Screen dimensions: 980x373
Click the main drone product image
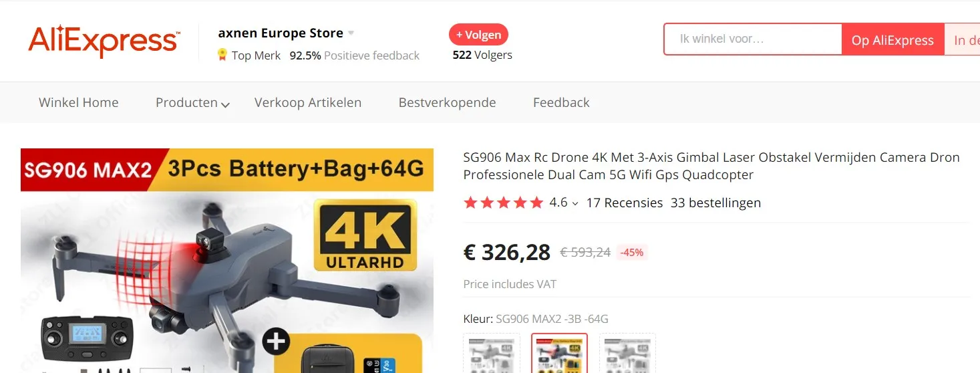pyautogui.click(x=227, y=261)
